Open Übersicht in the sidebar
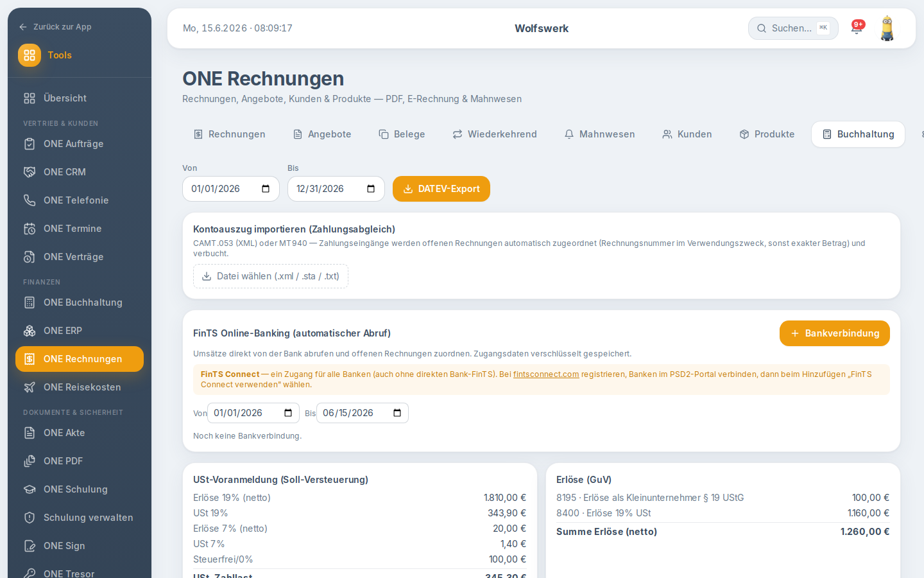The height and width of the screenshot is (578, 924). 80,98
